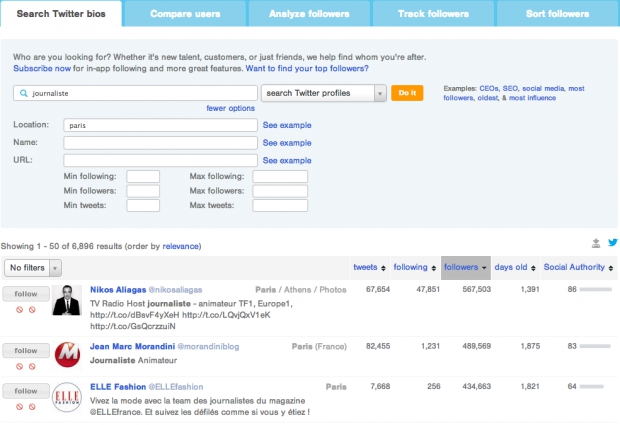Click the export/download results icon
620x425 pixels.
[x=597, y=243]
